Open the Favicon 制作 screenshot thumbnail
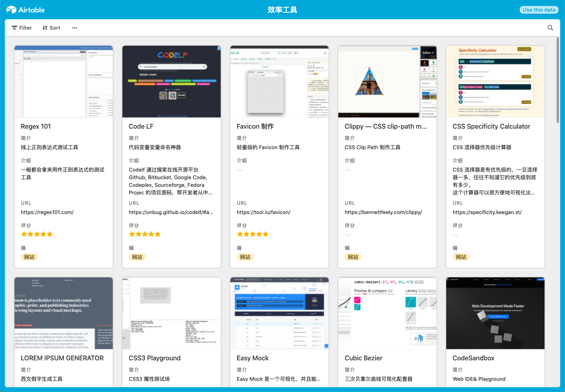Viewport: 565px width, 392px height. [280, 81]
